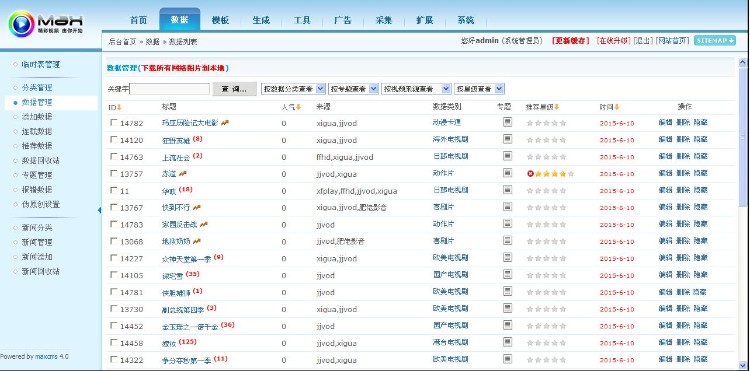Switch to the 模板 tab
This screenshot has width=750, height=371.
click(221, 20)
